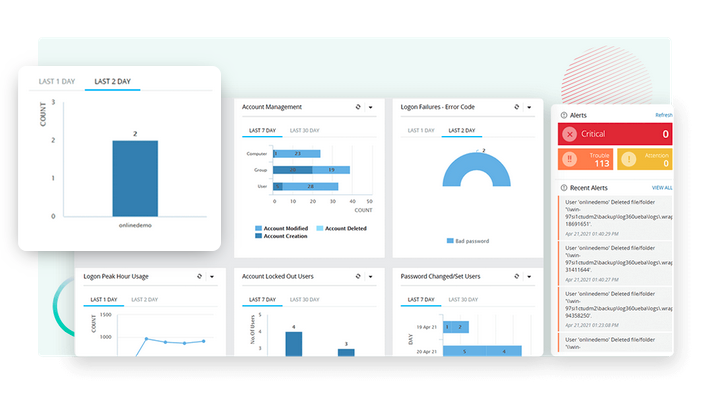705x401 pixels.
Task: Open Account Management widget dropdown menu
Action: click(x=370, y=107)
